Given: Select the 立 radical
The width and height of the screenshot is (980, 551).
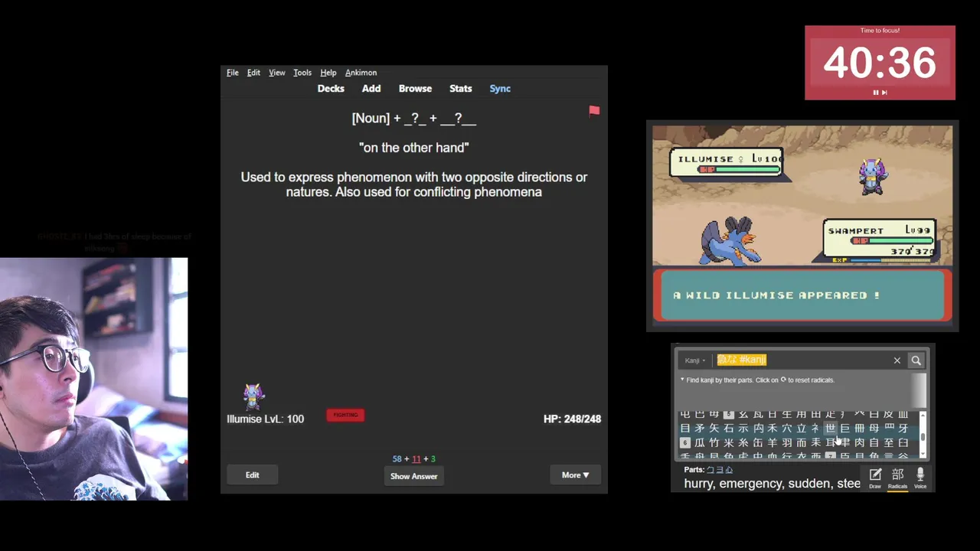Looking at the screenshot, I should 802,429.
